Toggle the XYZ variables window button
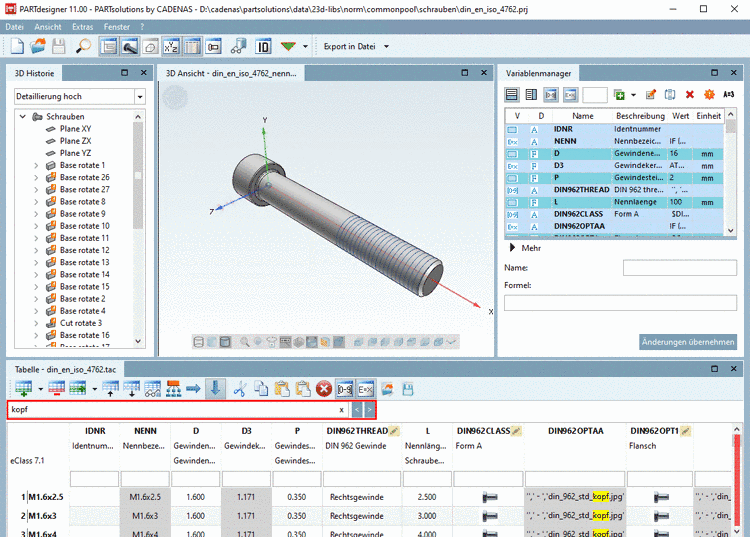The image size is (750, 537). click(x=171, y=46)
